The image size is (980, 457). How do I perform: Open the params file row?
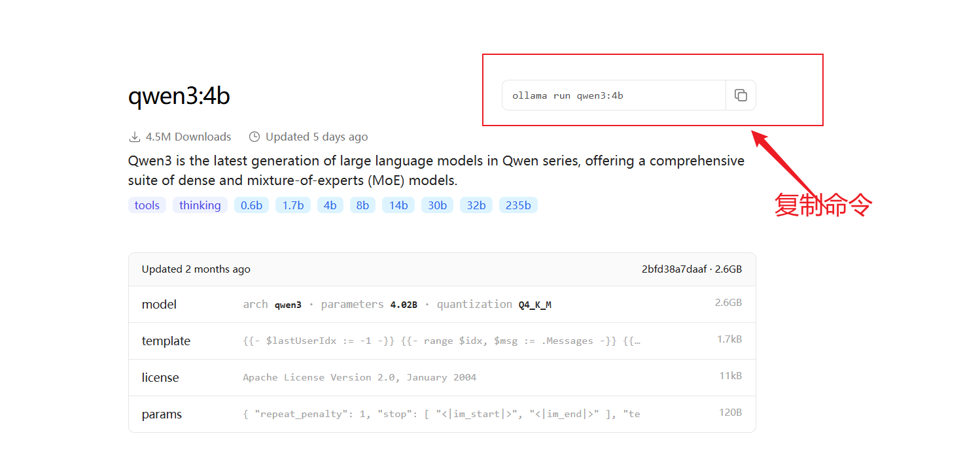[x=442, y=415]
